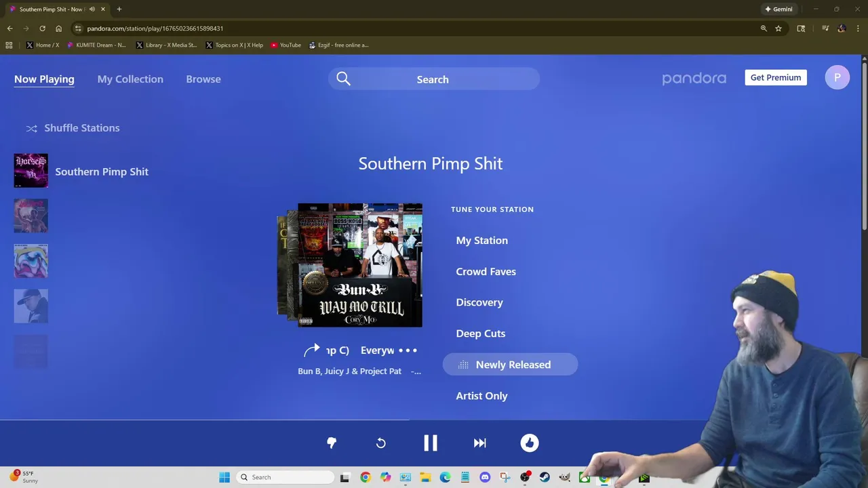Open the Topics on X Help bookmark

235,45
